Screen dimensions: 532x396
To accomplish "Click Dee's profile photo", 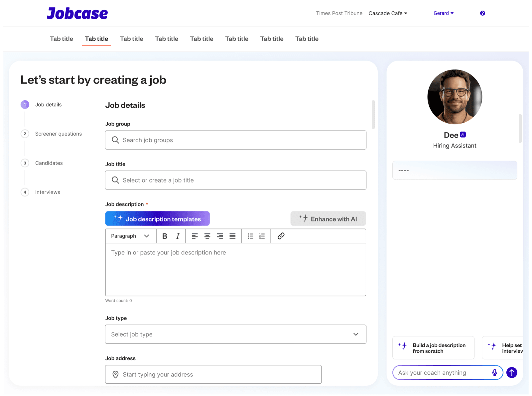I will pyautogui.click(x=455, y=97).
